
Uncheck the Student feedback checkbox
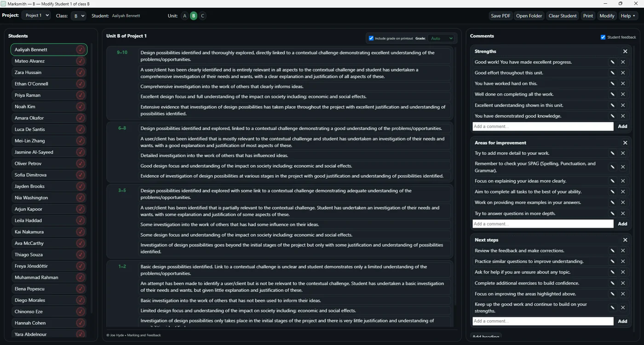coord(603,37)
